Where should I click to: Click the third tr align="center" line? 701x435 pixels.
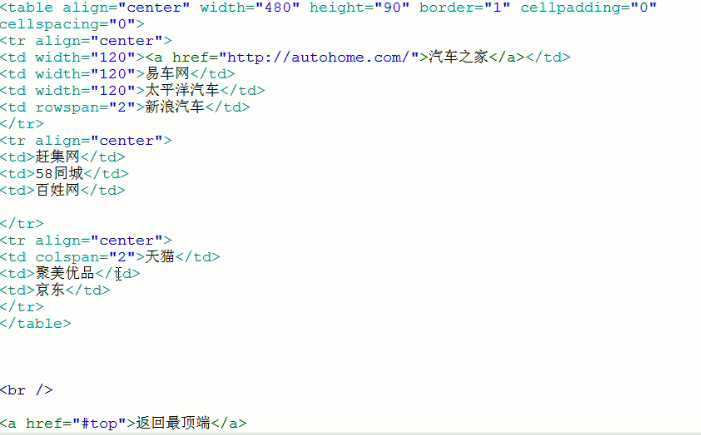[86, 241]
